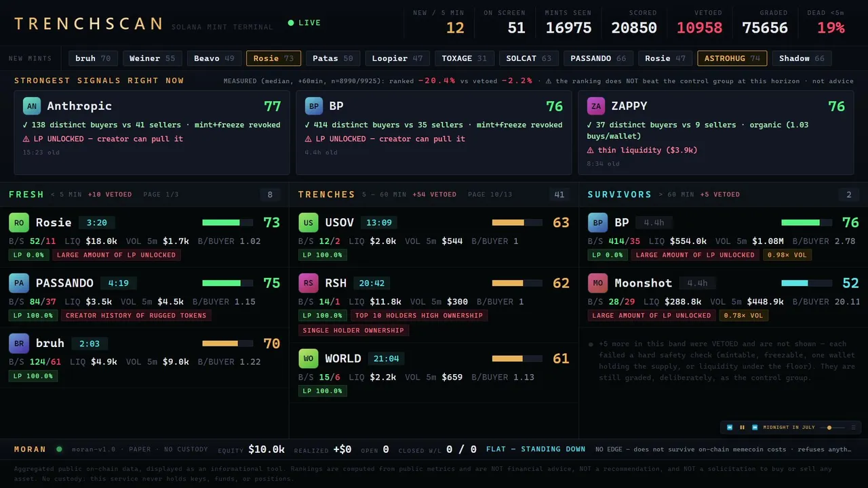Click the EQUITY $10.0k value
Screen dimensions: 868x488
pos(267,449)
